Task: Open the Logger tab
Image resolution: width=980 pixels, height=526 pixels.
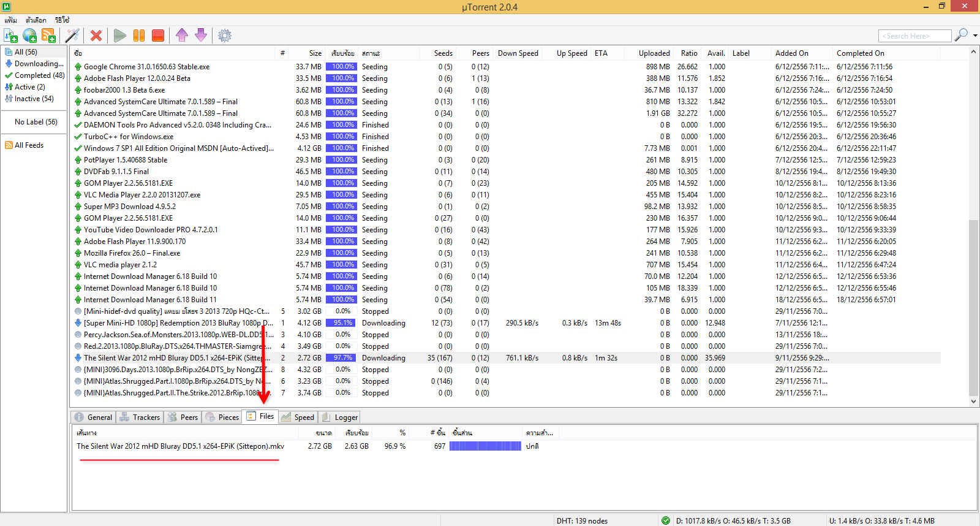Action: pyautogui.click(x=340, y=417)
